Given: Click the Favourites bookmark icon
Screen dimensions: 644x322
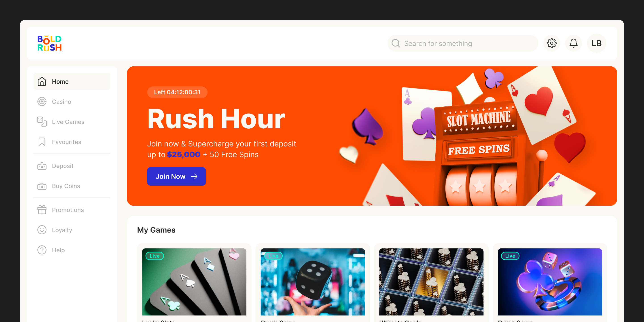Looking at the screenshot, I should [x=42, y=142].
